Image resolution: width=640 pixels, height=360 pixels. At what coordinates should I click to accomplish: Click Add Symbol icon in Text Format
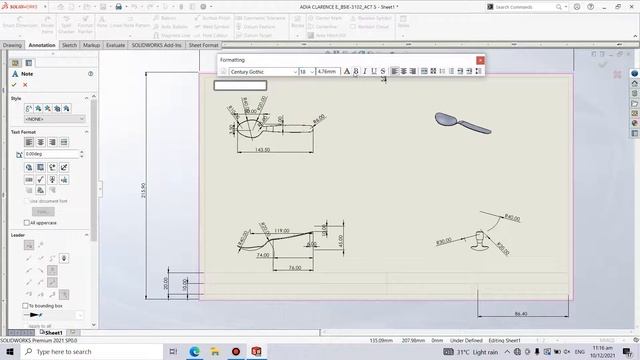pos(52,167)
